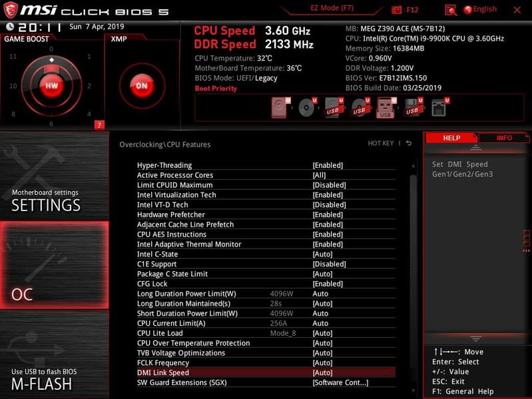Click the English language globe icon
The width and height of the screenshot is (532, 399).
click(x=468, y=10)
